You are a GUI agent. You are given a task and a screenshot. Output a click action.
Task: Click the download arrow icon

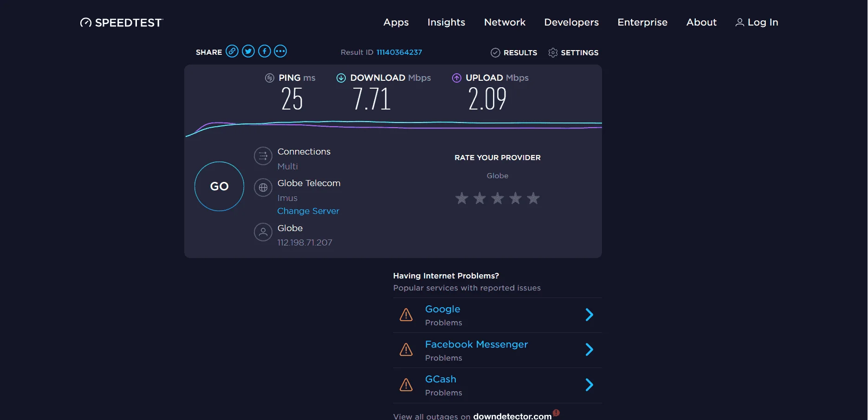point(341,78)
